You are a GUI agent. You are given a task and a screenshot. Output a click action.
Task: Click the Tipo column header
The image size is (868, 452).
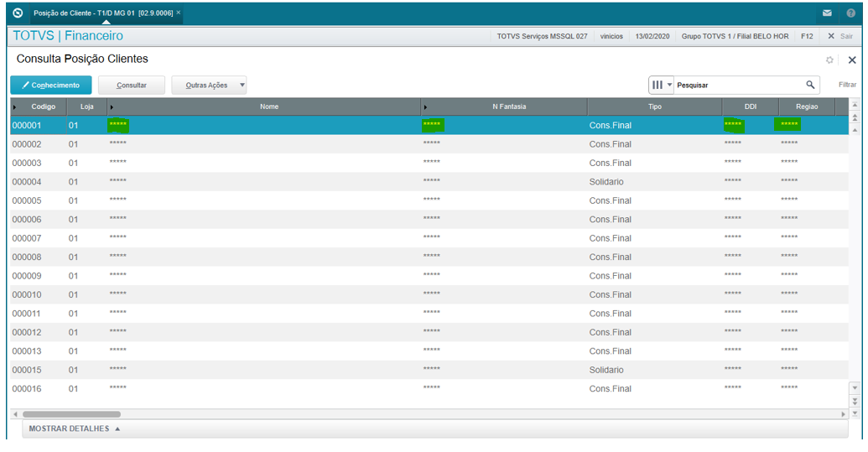[x=655, y=107]
